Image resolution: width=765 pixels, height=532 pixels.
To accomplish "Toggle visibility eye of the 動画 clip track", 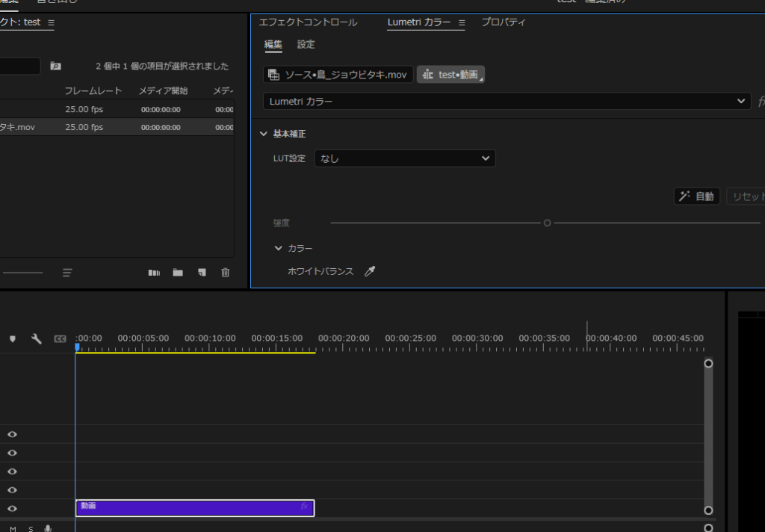I will point(12,509).
